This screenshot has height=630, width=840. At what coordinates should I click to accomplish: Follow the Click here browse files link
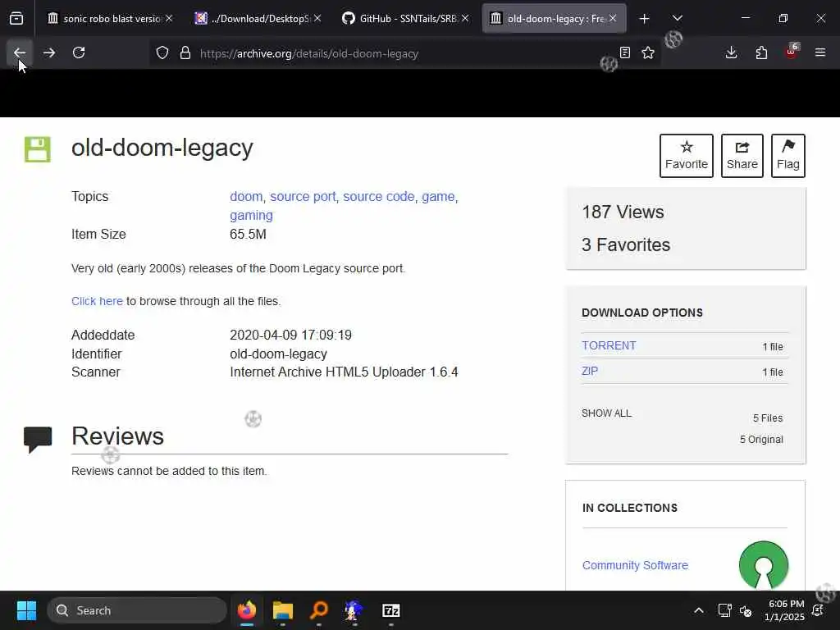click(97, 301)
